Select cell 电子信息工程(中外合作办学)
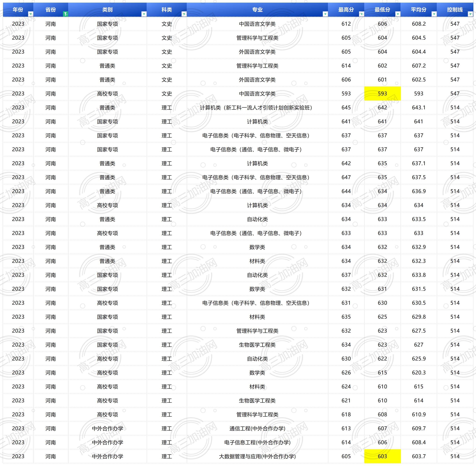The image size is (476, 466). [x=257, y=442]
